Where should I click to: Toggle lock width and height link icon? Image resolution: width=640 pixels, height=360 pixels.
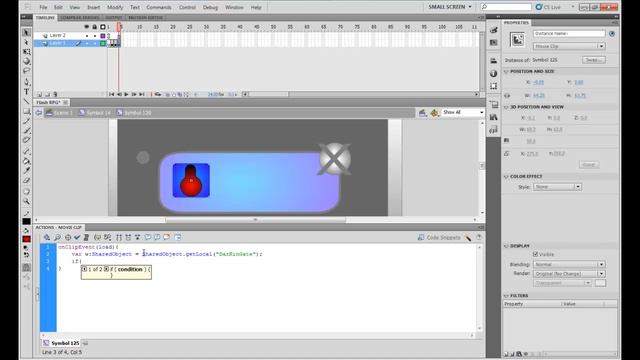pos(507,96)
